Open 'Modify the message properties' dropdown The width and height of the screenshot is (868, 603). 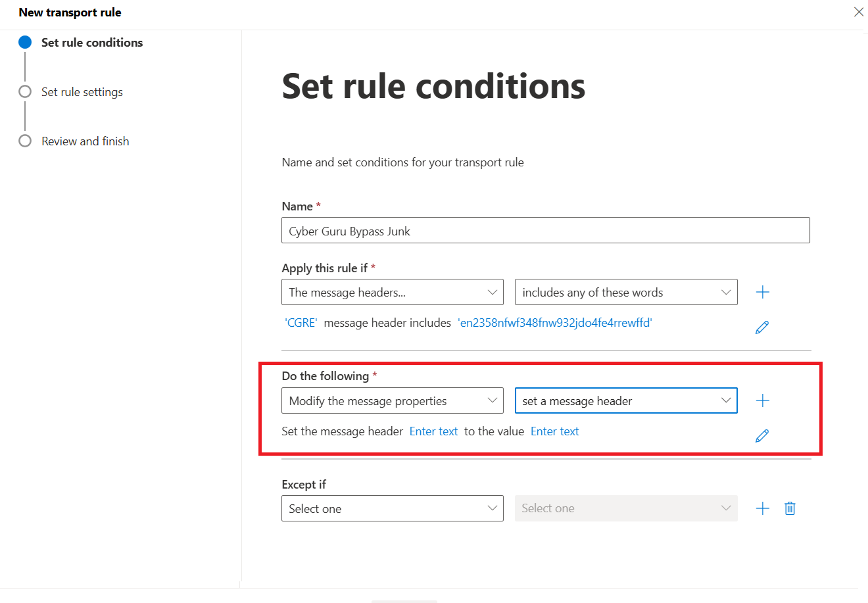tap(393, 400)
